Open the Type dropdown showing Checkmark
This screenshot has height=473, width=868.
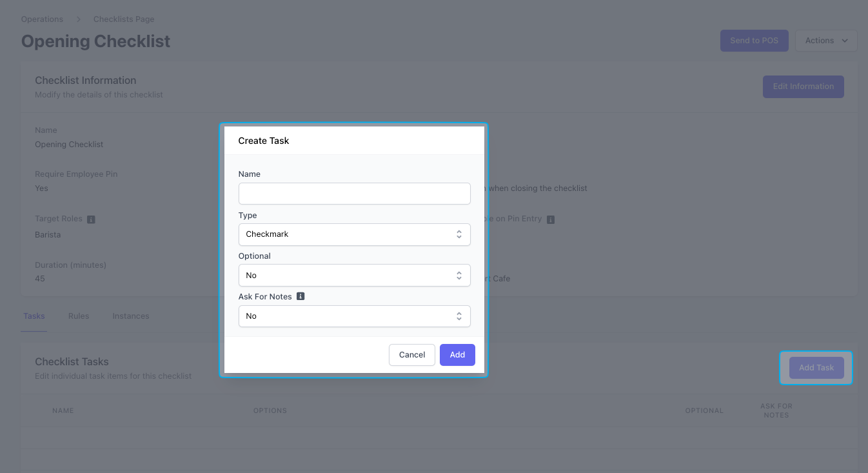click(x=354, y=234)
